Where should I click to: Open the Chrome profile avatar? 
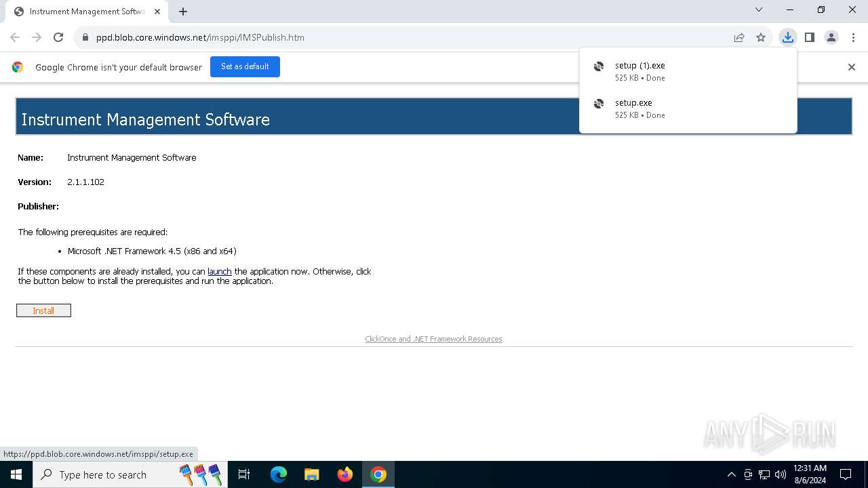click(x=831, y=37)
